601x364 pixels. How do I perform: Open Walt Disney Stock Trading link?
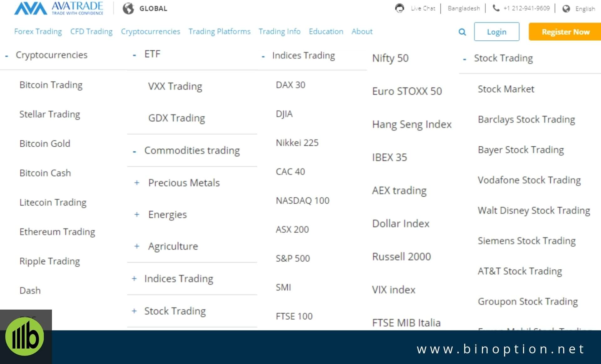(x=534, y=211)
